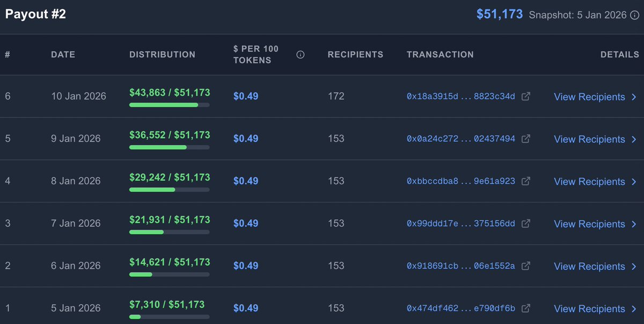View Recipients for 10 Jan 2026 row

pos(596,97)
